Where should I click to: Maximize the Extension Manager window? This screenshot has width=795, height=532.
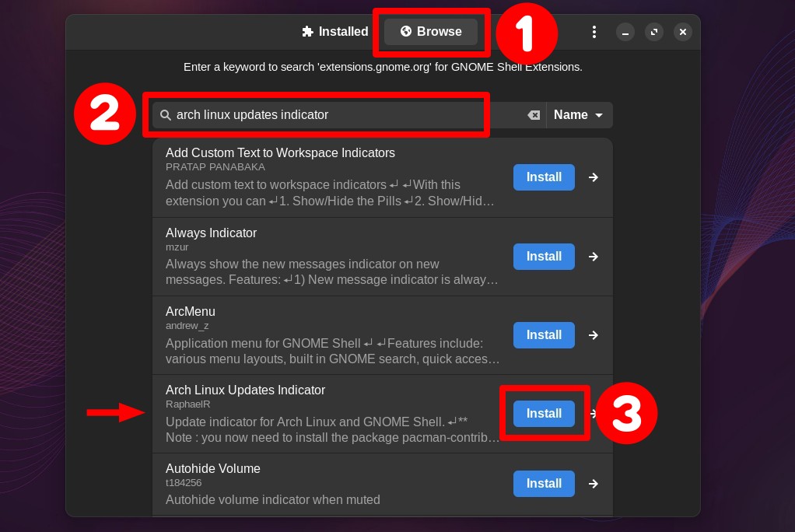click(x=654, y=32)
